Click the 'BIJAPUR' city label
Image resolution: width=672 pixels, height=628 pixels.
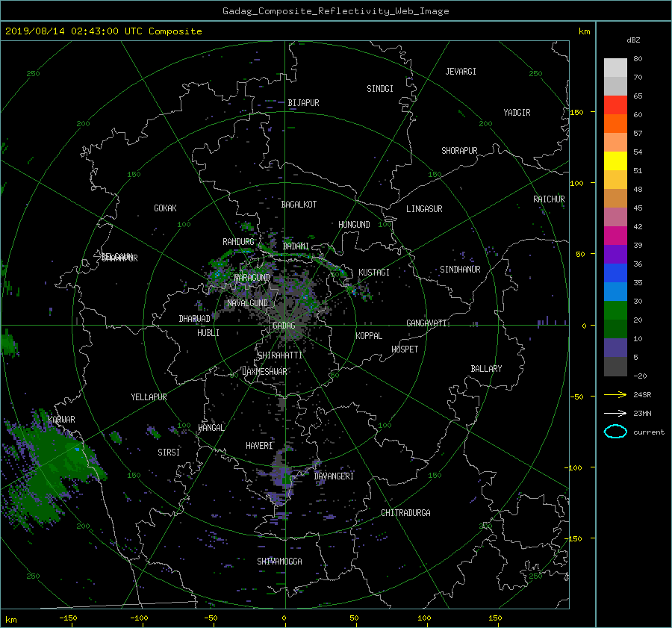[303, 103]
